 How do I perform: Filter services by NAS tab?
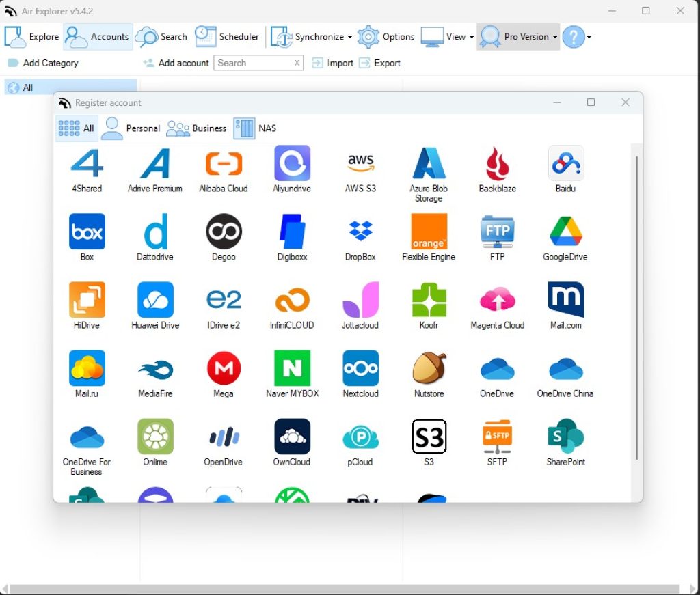[255, 128]
